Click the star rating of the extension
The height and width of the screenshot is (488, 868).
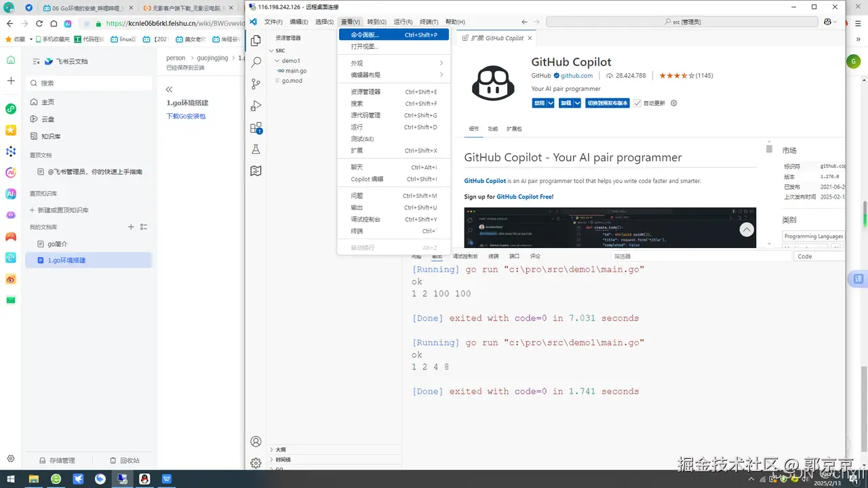tap(677, 75)
